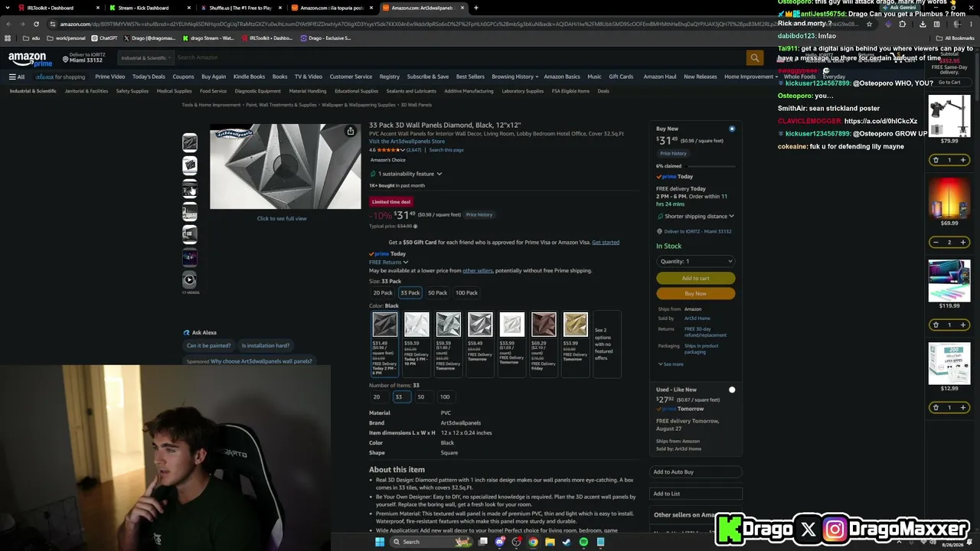Delete the $79.99 item from cart
The width and height of the screenshot is (980, 551).
tap(936, 160)
